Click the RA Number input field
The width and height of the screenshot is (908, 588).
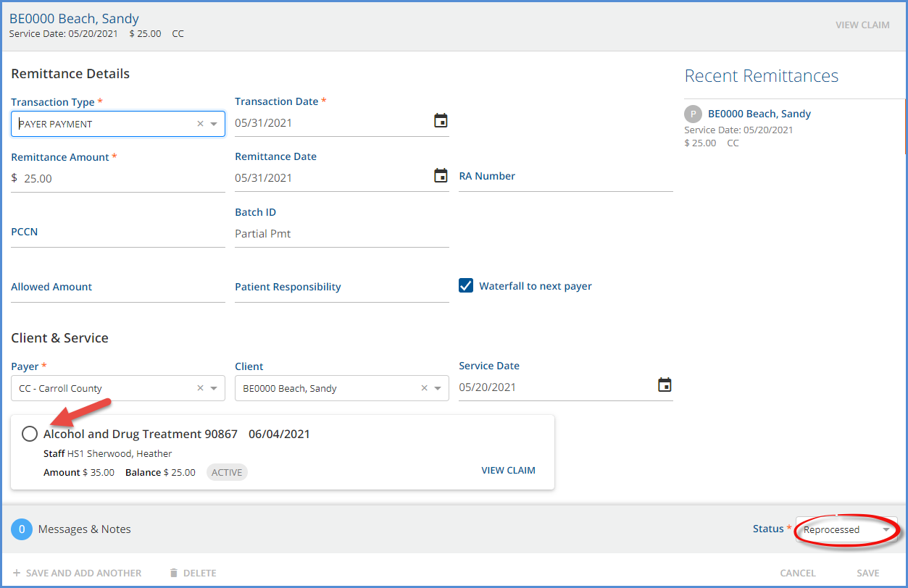click(x=565, y=185)
